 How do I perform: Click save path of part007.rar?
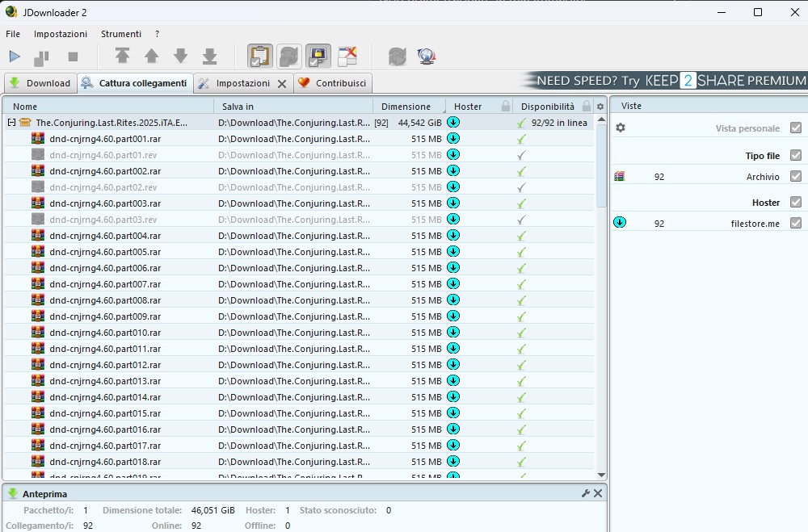(x=294, y=284)
